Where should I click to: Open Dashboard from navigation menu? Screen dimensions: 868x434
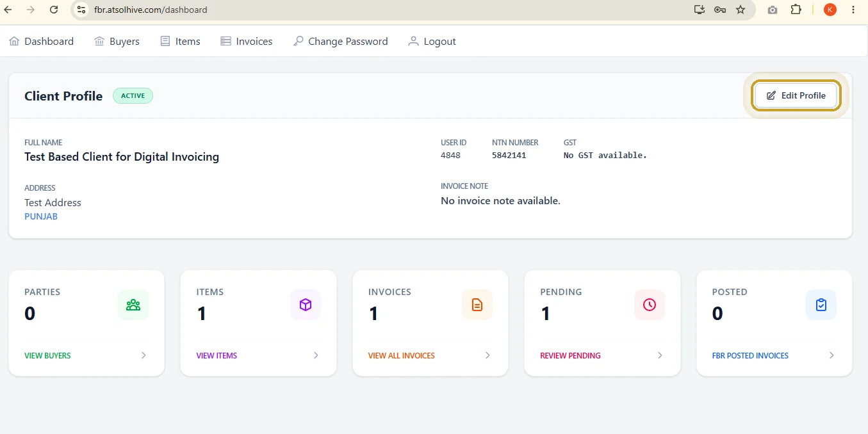coord(42,41)
